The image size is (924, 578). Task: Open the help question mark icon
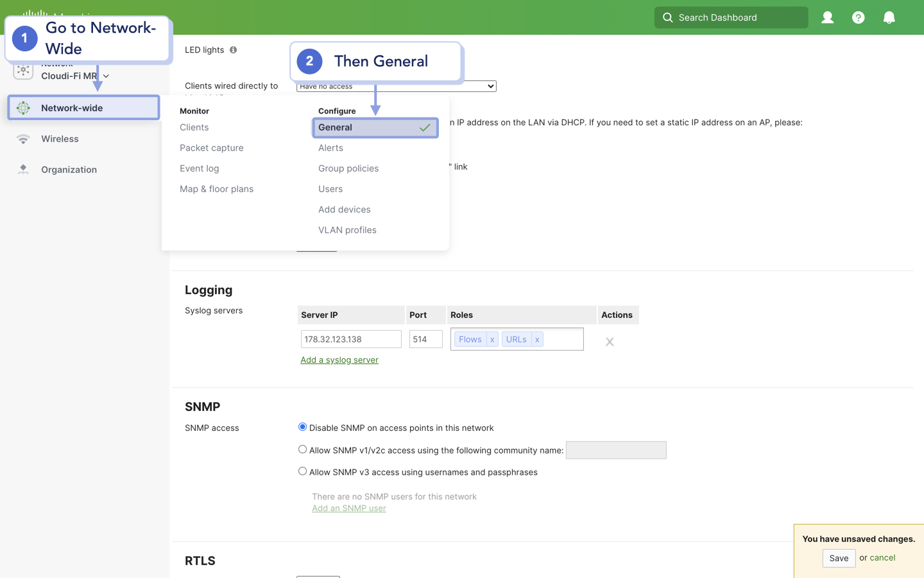(859, 17)
